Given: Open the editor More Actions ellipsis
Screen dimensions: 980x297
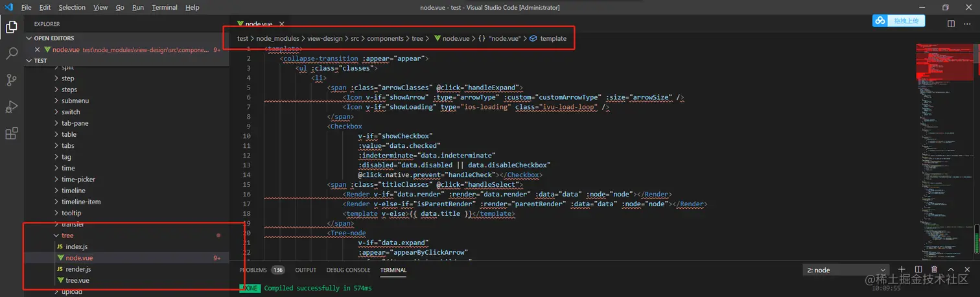Looking at the screenshot, I should 968,23.
